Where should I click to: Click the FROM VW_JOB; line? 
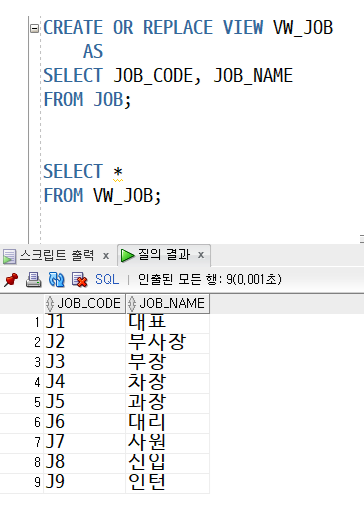point(103,196)
